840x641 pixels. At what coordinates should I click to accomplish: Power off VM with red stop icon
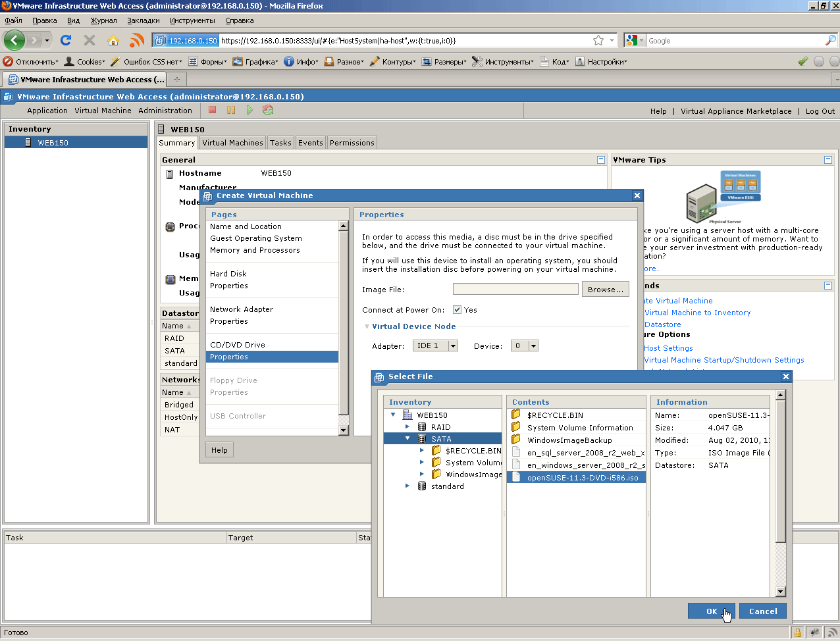point(213,110)
